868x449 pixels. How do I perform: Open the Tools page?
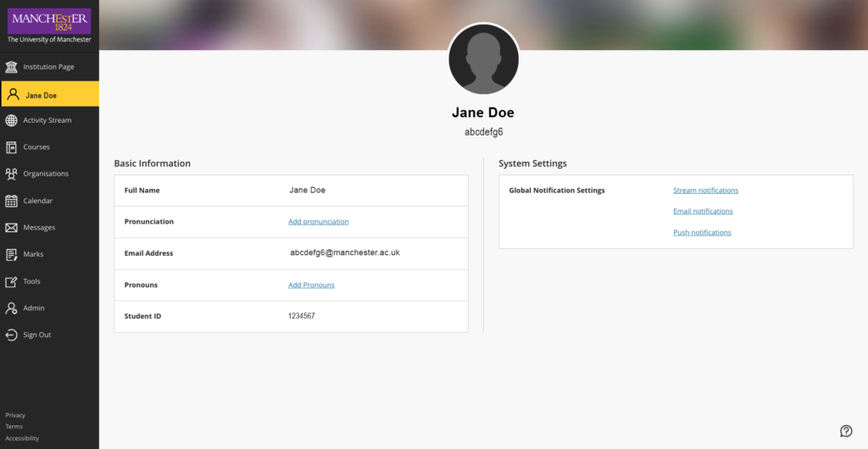point(49,281)
